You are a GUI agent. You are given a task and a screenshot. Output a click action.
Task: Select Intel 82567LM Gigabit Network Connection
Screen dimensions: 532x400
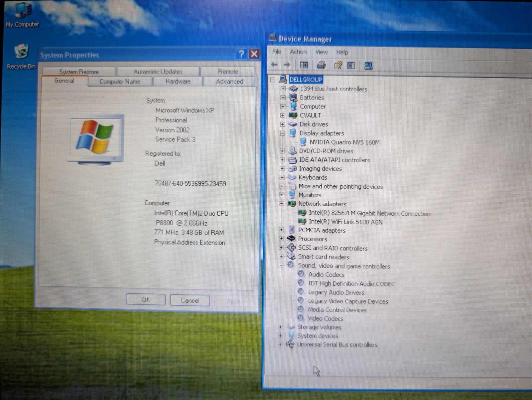click(369, 213)
